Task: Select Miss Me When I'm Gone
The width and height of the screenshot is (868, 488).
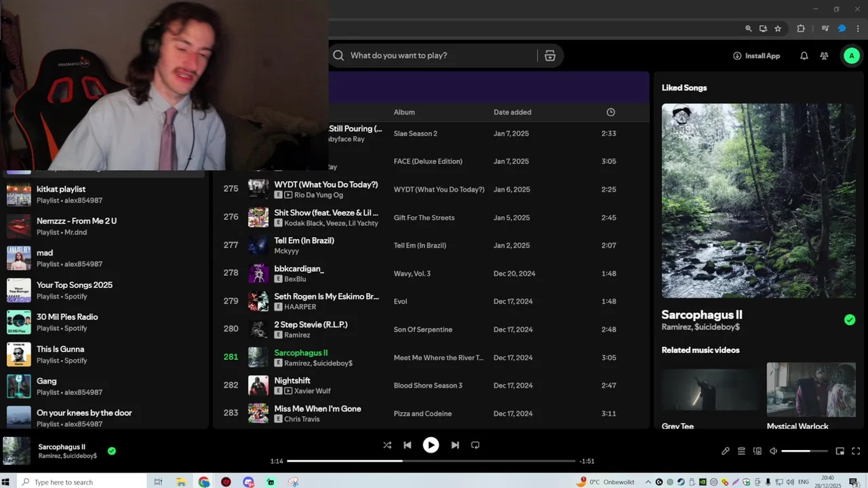Action: click(x=317, y=409)
